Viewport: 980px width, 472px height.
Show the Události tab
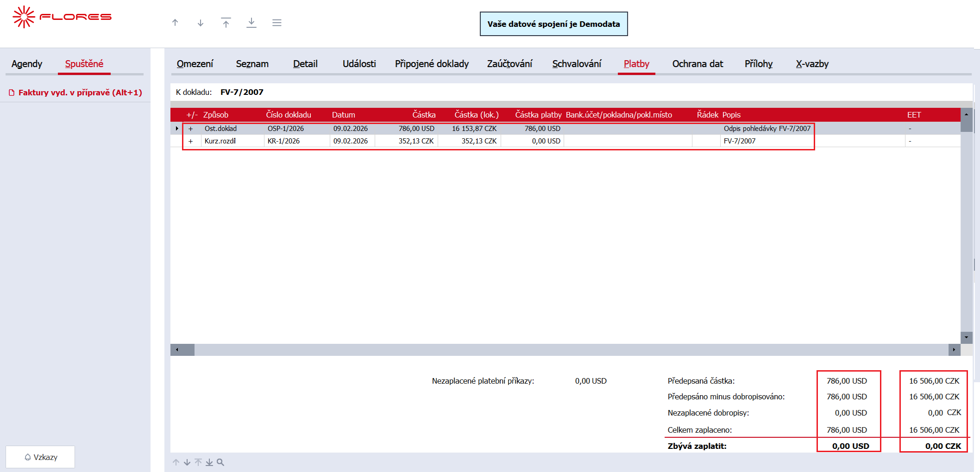pyautogui.click(x=359, y=64)
